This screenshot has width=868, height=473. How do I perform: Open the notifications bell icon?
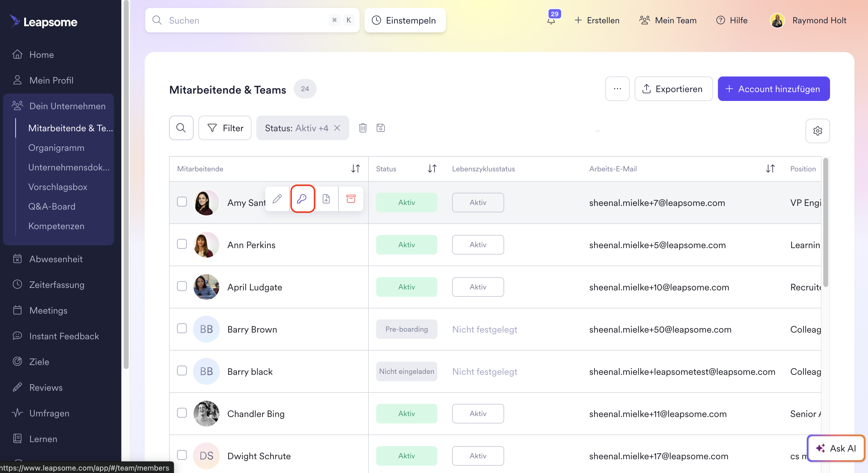[x=551, y=20]
